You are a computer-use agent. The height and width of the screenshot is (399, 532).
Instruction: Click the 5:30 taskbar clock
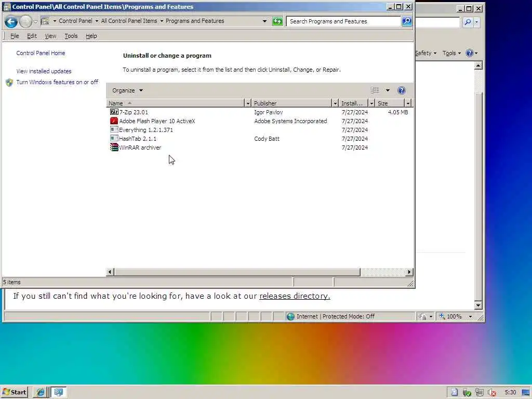[510, 393]
